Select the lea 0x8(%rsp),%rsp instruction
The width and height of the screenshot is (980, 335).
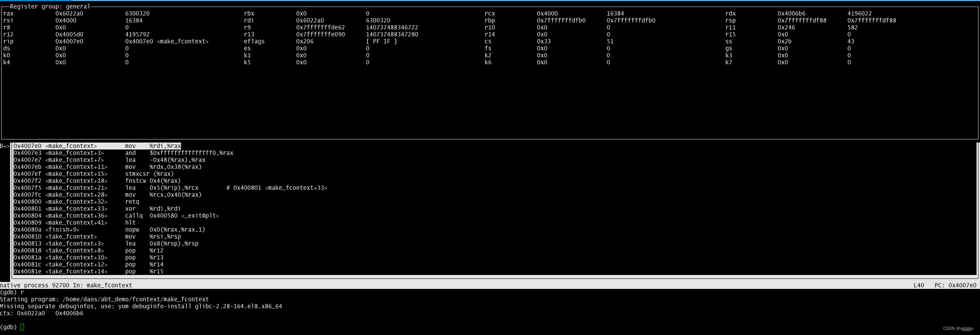[162, 244]
